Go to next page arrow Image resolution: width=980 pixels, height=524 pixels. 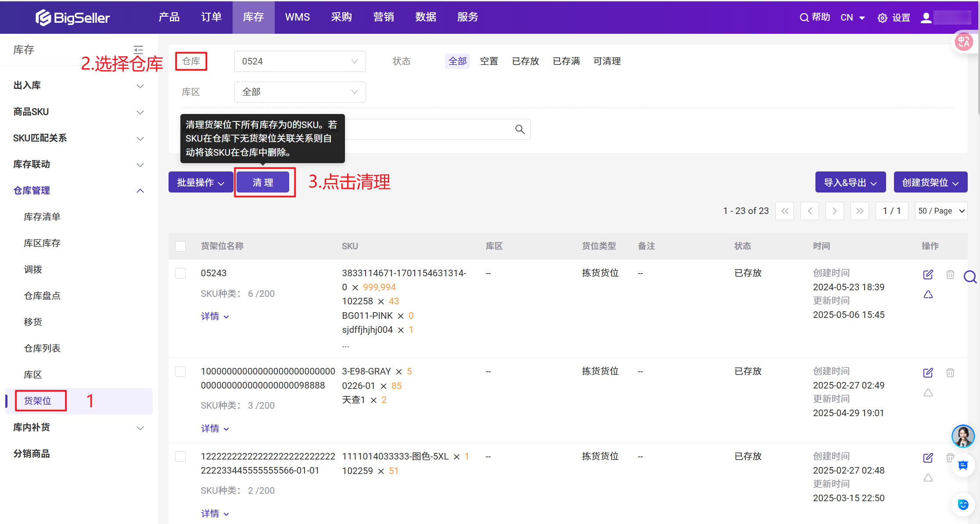[835, 211]
